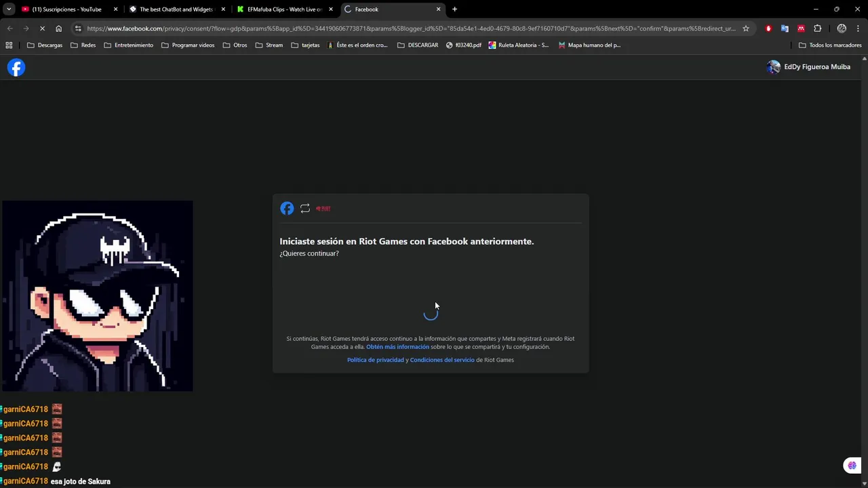Open Redes bookmark folder
Viewport: 868px width, 488px height.
coord(83,45)
